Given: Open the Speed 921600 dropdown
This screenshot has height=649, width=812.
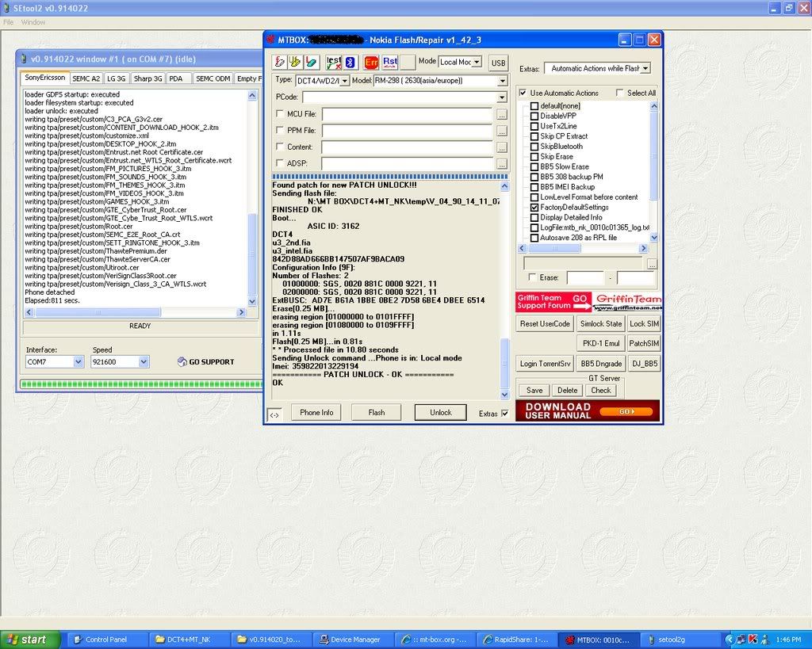Looking at the screenshot, I should point(144,362).
